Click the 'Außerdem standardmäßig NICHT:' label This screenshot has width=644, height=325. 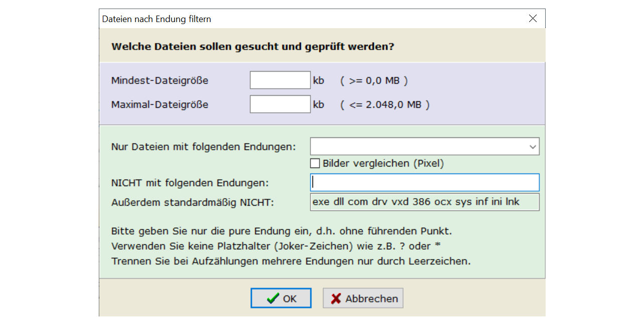[193, 202]
